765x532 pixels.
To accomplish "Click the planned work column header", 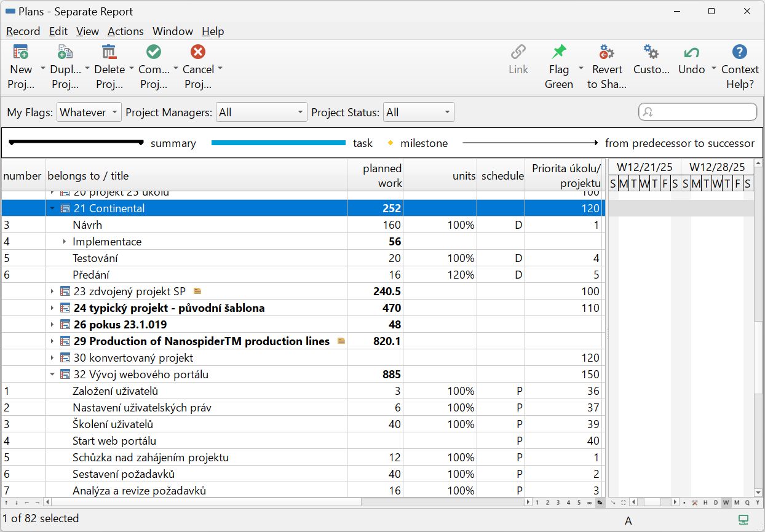I will [x=375, y=175].
